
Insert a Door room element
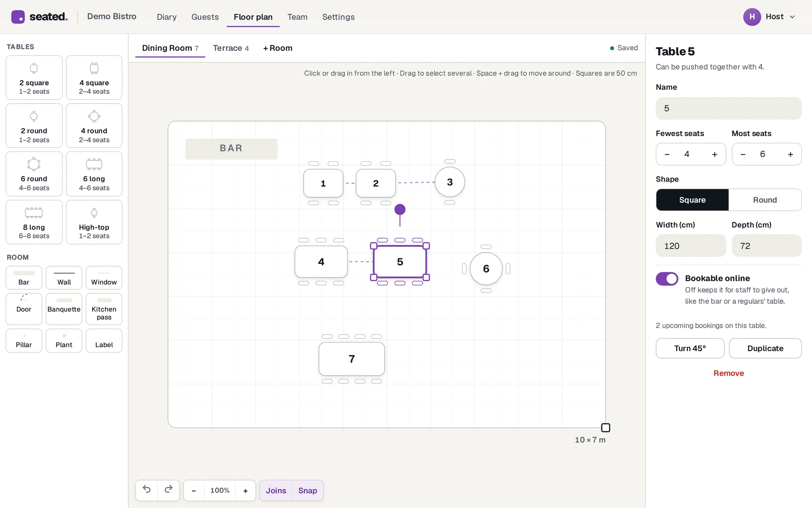coord(24,309)
